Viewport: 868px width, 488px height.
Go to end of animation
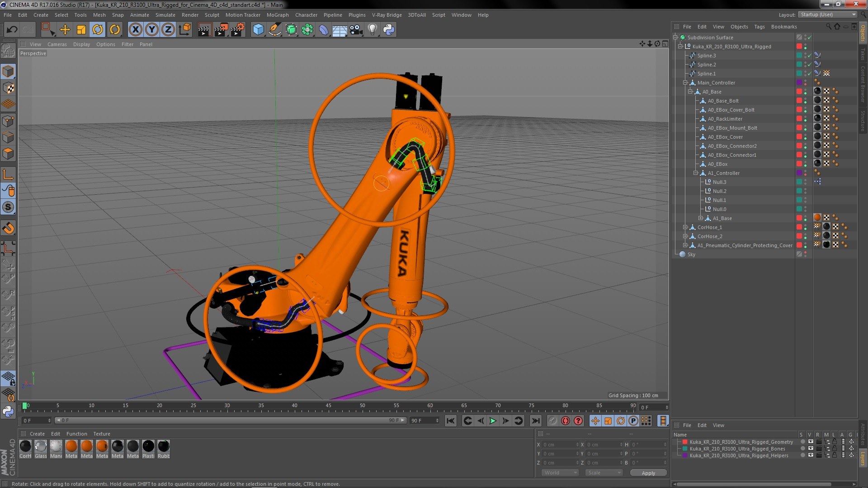click(535, 421)
